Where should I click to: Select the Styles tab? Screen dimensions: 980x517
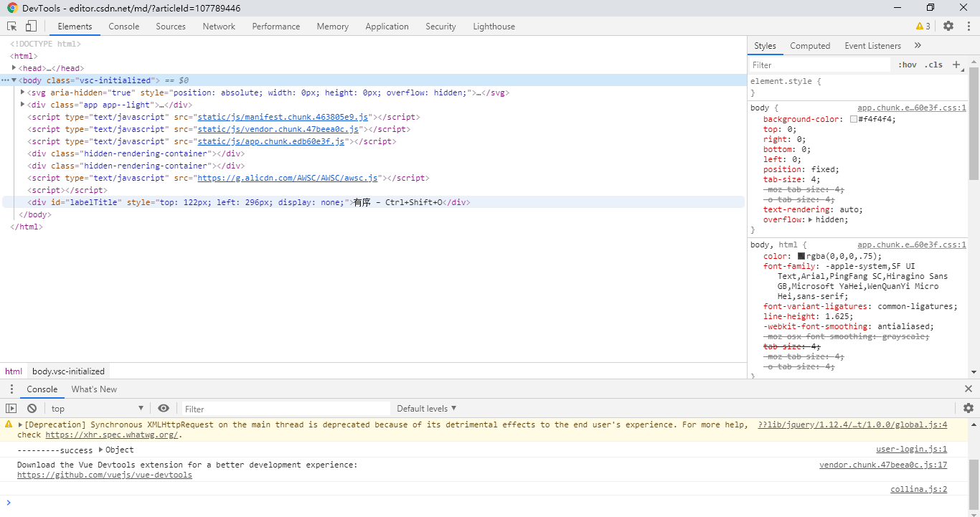tap(765, 45)
